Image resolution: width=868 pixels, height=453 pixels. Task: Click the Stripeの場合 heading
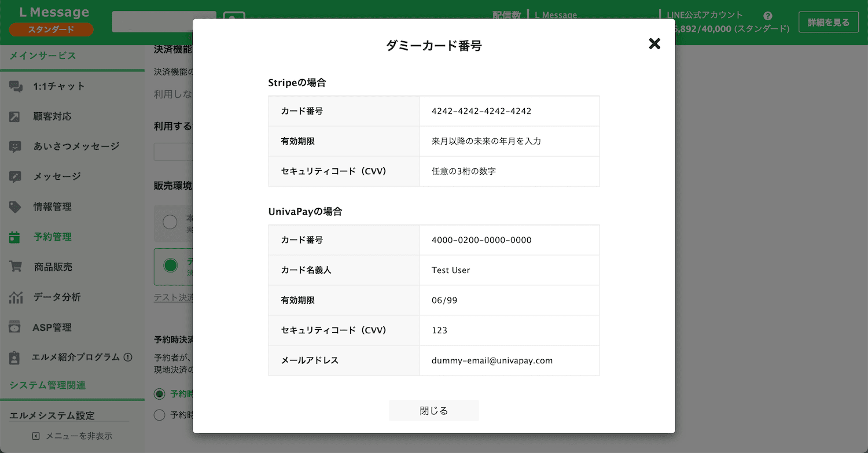tap(297, 83)
